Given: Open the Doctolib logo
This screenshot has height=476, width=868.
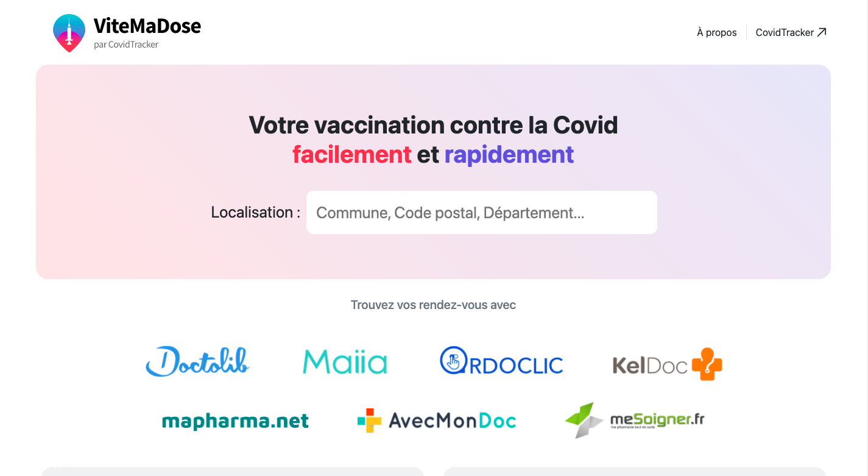Looking at the screenshot, I should pyautogui.click(x=197, y=361).
